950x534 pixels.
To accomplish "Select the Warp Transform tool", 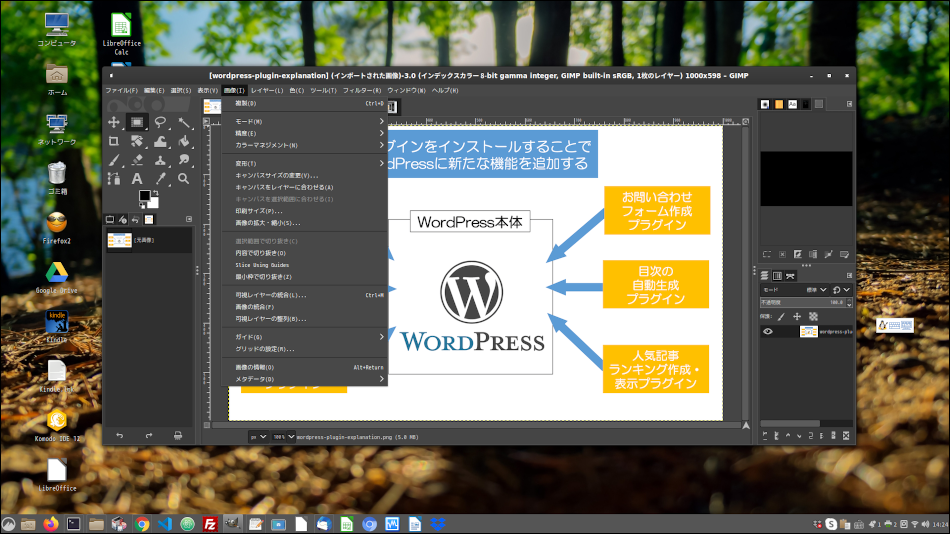I will point(160,141).
